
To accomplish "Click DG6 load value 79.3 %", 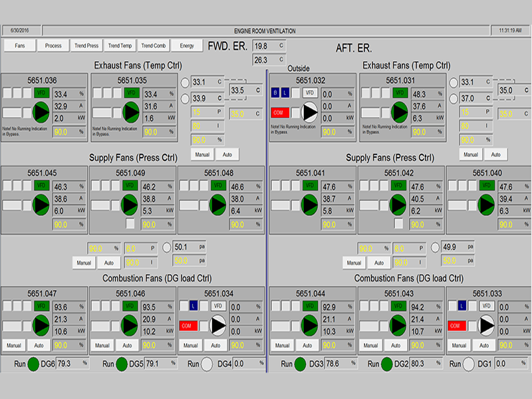I will [x=72, y=364].
